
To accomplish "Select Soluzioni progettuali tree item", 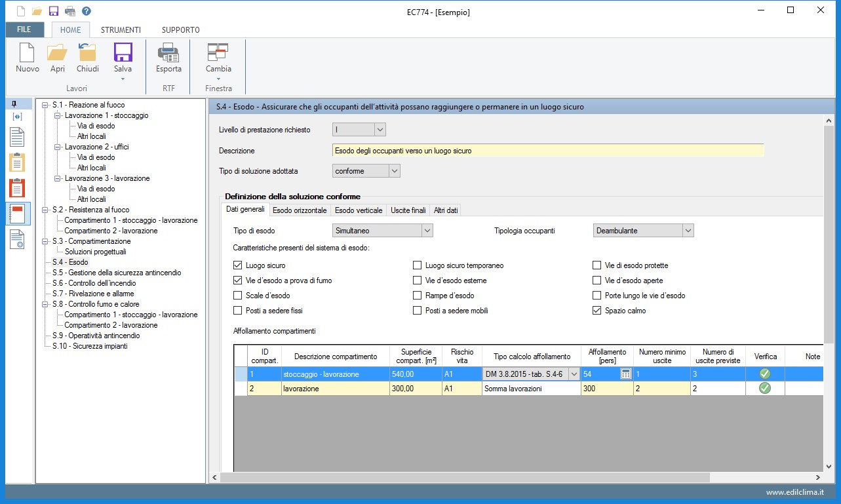I will tap(96, 252).
